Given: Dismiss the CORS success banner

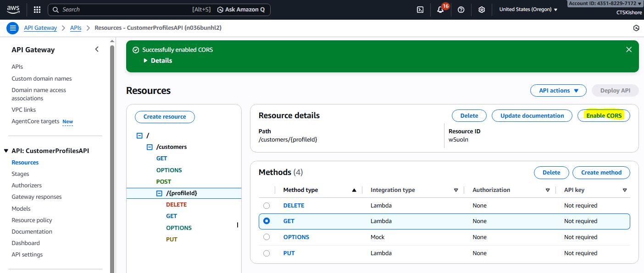Looking at the screenshot, I should tap(629, 49).
